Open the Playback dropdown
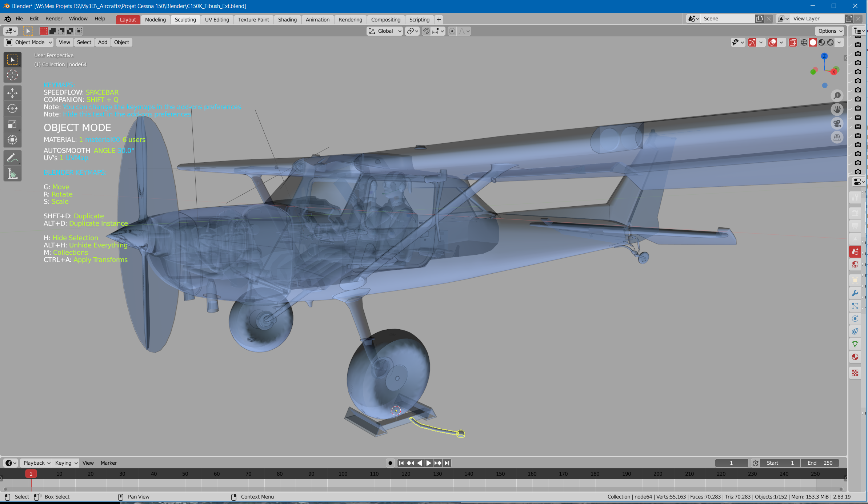This screenshot has height=504, width=868. [36, 463]
